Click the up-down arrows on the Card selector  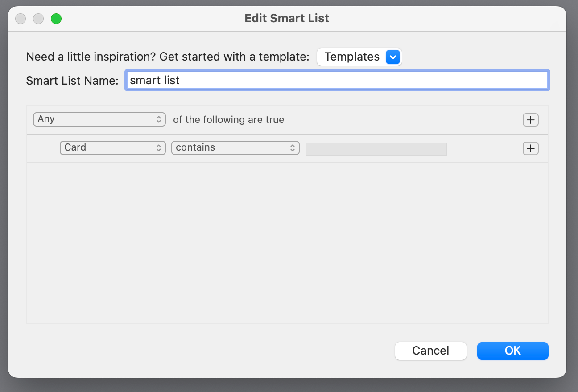(x=158, y=148)
